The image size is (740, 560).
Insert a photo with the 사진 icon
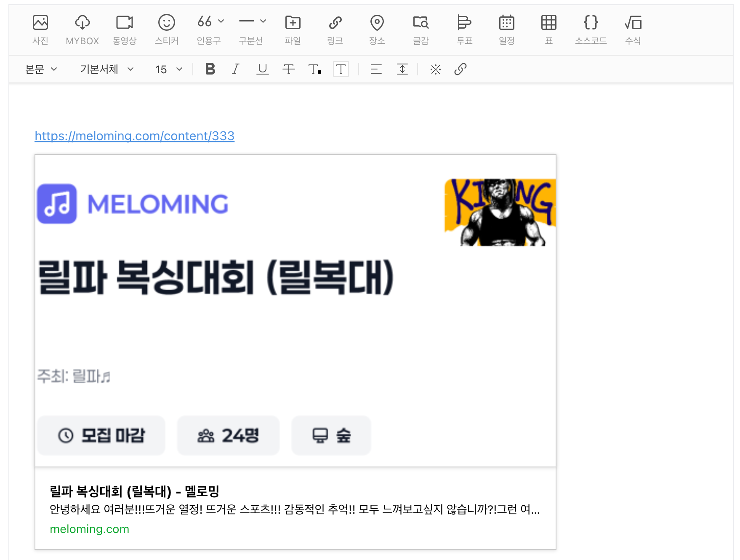40,29
